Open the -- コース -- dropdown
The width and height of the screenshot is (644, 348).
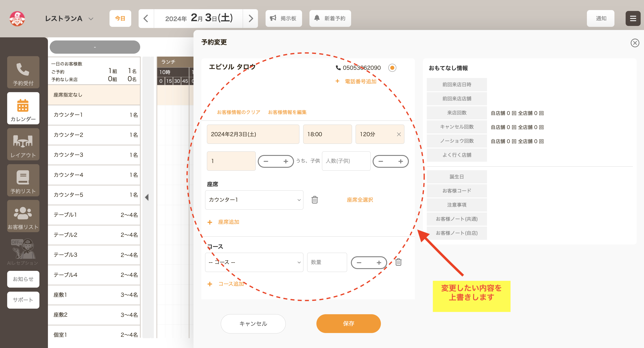(254, 262)
